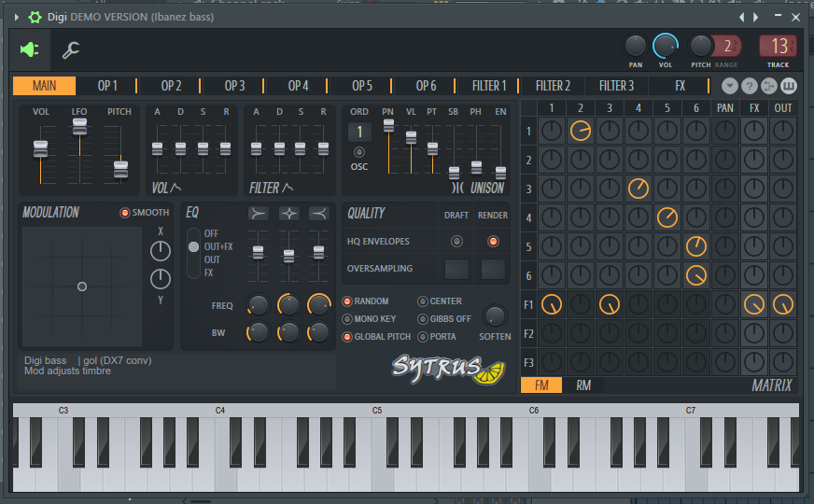Open the Sytrus help question mark button
Image resolution: width=814 pixels, height=504 pixels.
(749, 86)
